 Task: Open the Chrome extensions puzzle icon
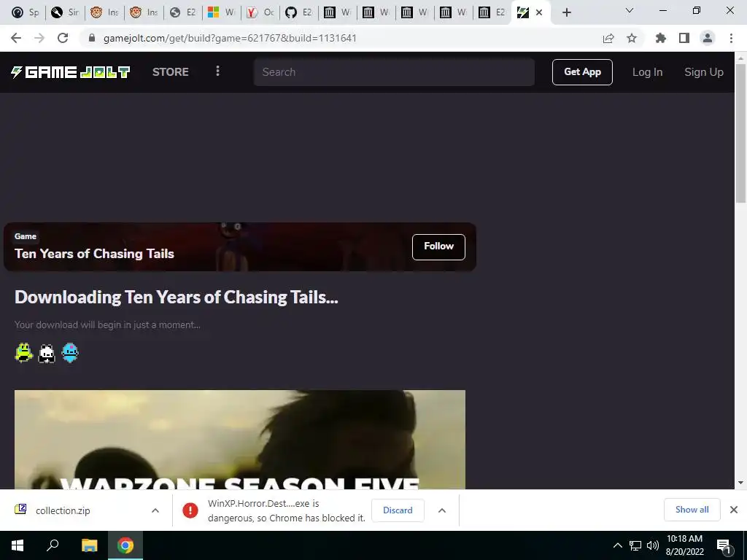[x=661, y=38]
